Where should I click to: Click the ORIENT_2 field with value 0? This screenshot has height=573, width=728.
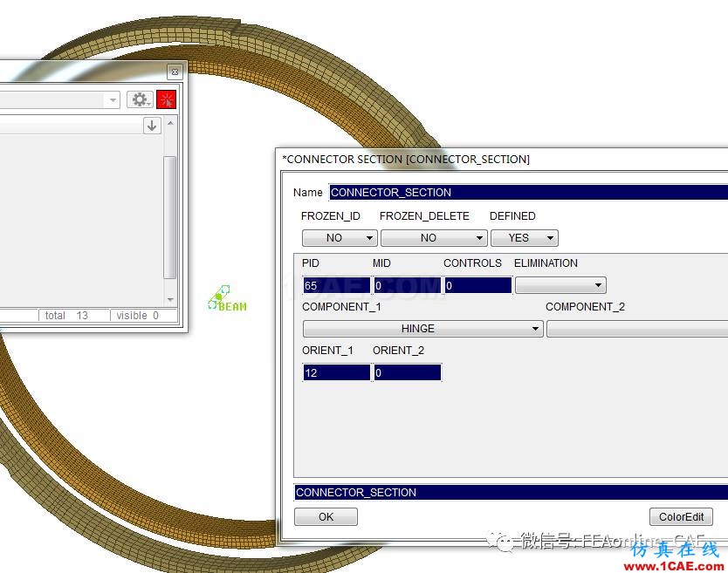(407, 372)
